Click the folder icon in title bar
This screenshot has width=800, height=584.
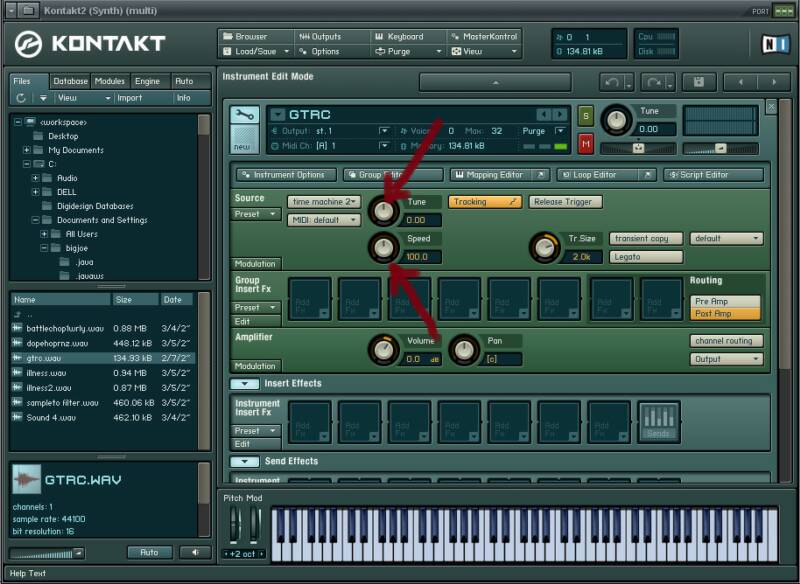pos(29,10)
